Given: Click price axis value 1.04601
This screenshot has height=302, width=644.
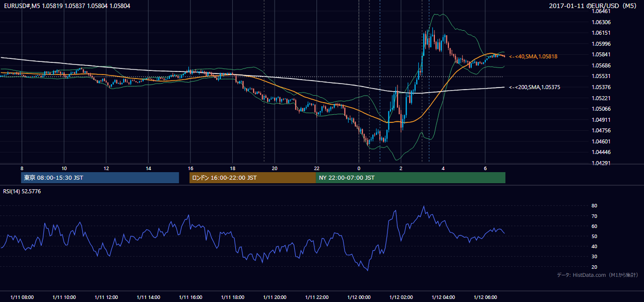Looking at the screenshot, I should pos(602,141).
